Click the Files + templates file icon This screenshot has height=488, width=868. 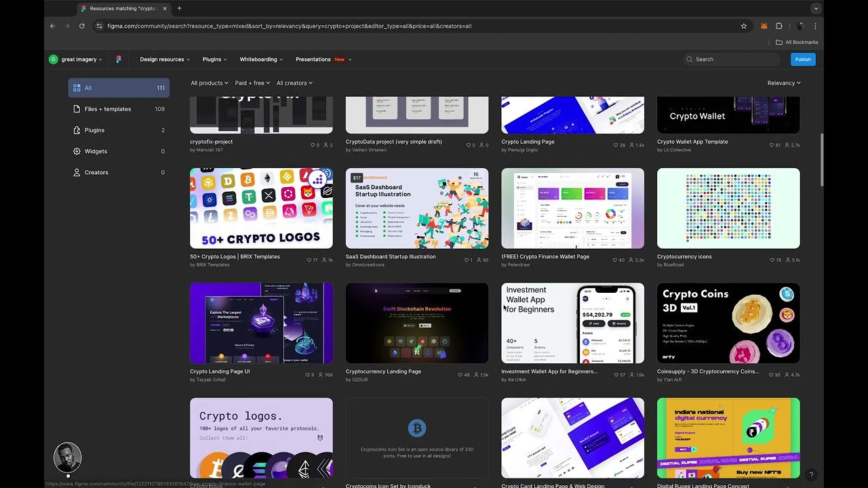click(77, 108)
